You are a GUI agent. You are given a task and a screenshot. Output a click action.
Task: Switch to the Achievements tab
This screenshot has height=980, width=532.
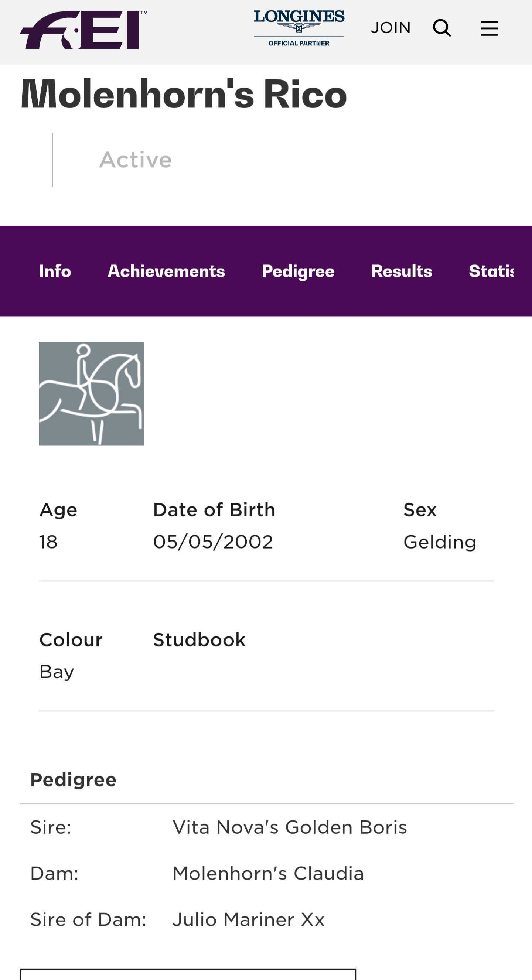[166, 271]
